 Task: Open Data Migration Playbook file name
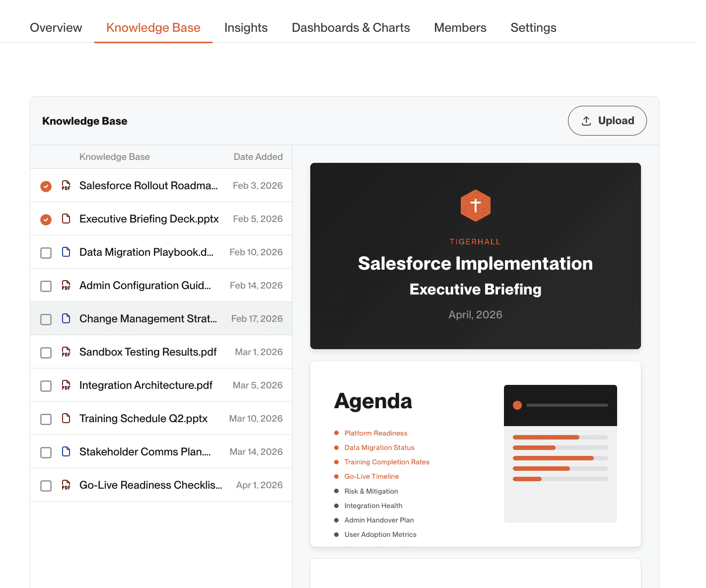coord(146,252)
